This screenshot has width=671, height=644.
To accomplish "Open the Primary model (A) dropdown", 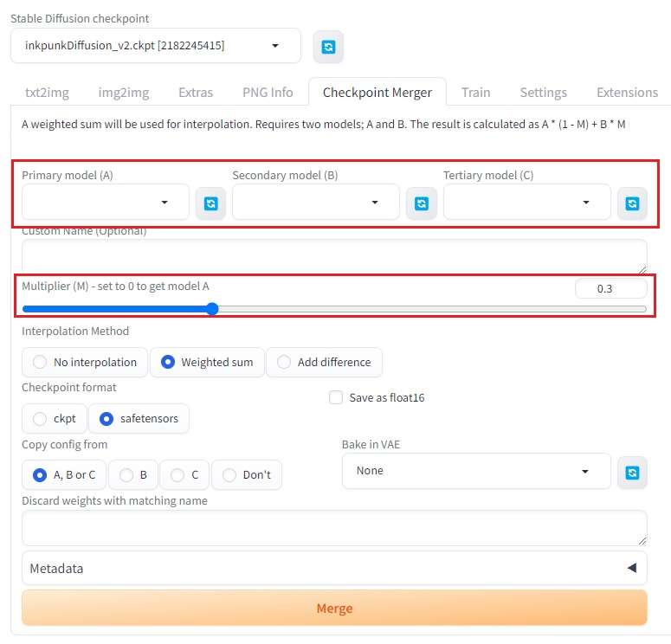I will [x=105, y=203].
